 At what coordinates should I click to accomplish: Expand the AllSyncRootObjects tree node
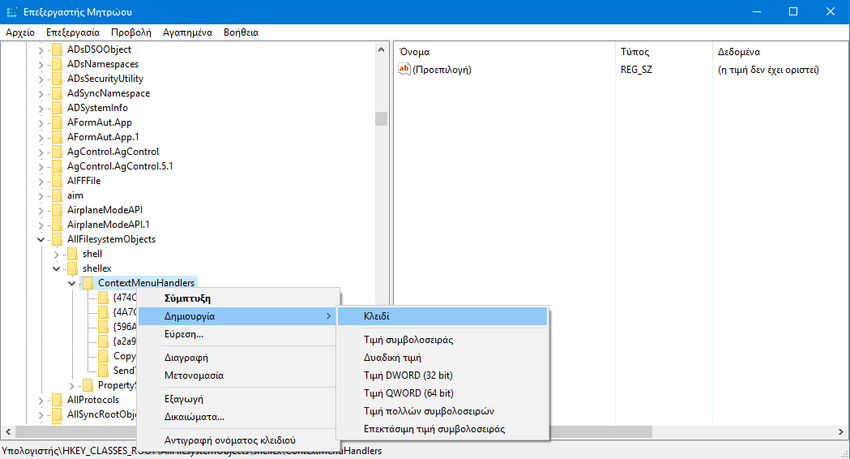point(41,415)
